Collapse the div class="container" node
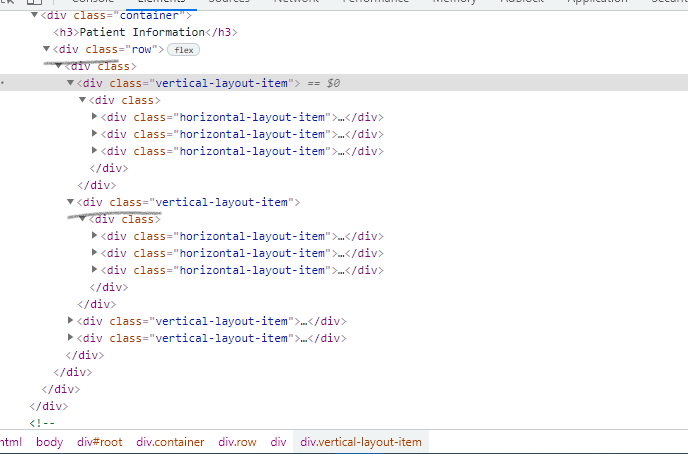The image size is (688, 454). coord(34,15)
